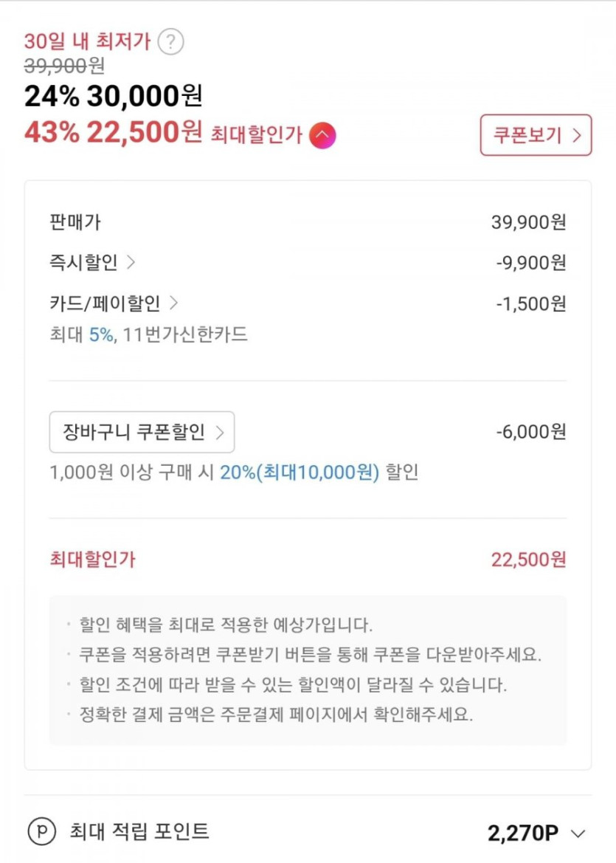616x863 pixels.
Task: Click the 30일 내 최저가 label
Action: 87,41
